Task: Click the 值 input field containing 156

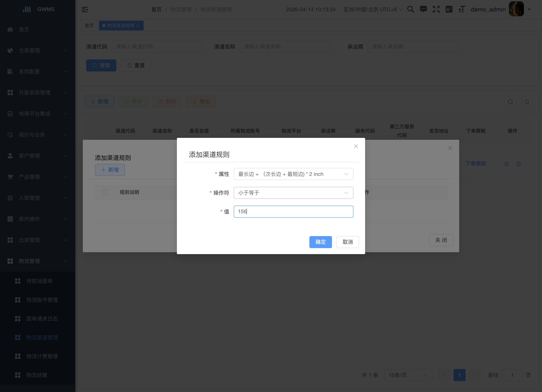Action: click(x=293, y=212)
